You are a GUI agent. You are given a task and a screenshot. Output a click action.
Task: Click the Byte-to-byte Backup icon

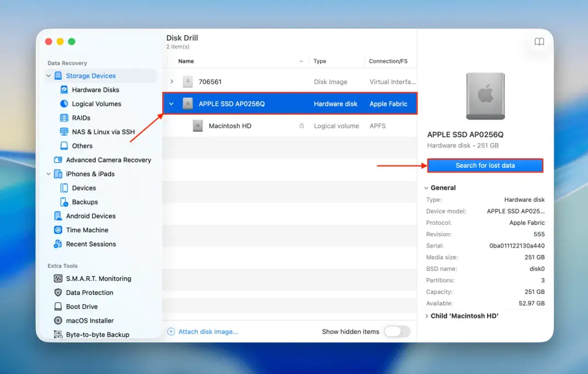58,335
